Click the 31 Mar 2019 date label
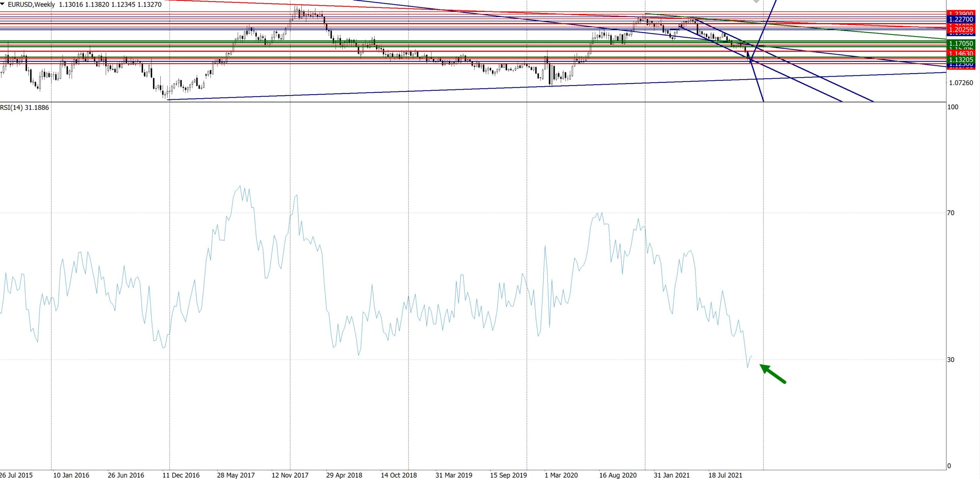The width and height of the screenshot is (980, 479). tap(454, 475)
